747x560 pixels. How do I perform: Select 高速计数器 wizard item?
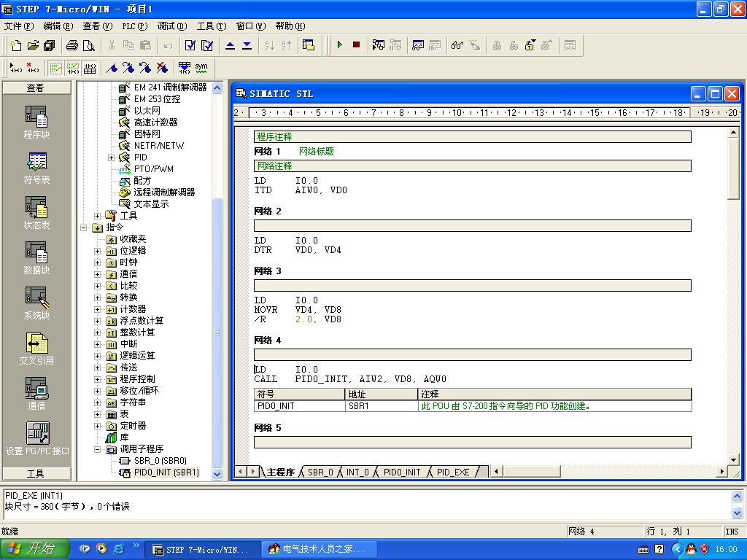click(x=155, y=122)
